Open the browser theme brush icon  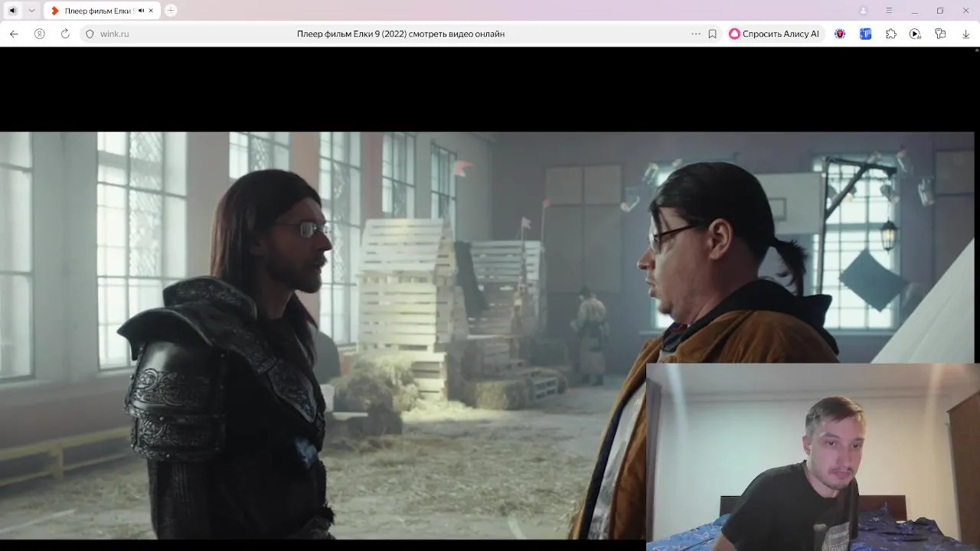[x=940, y=34]
